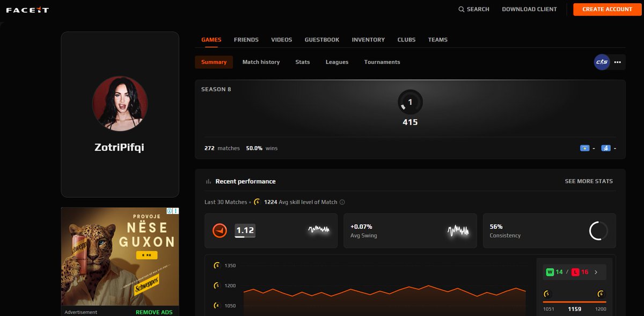Click the Recent performance bar chart icon
This screenshot has width=644, height=316.
208,182
